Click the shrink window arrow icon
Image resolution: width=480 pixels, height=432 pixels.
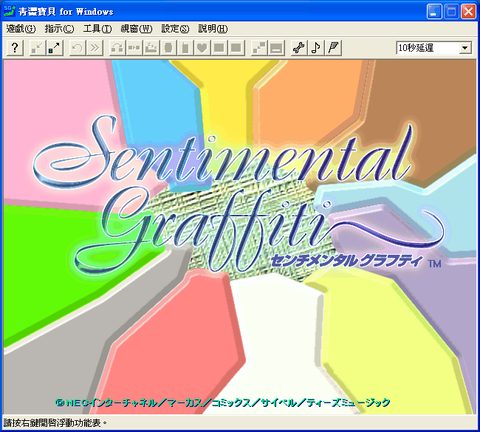pos(37,48)
